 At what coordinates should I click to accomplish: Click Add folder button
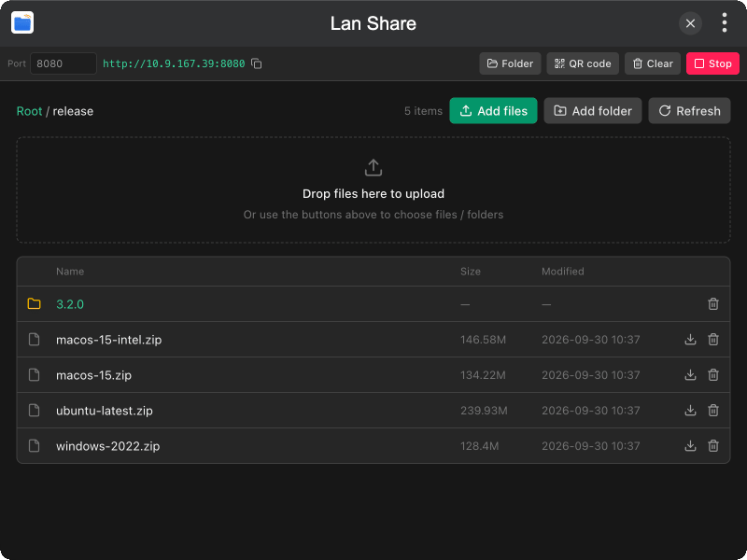click(593, 110)
